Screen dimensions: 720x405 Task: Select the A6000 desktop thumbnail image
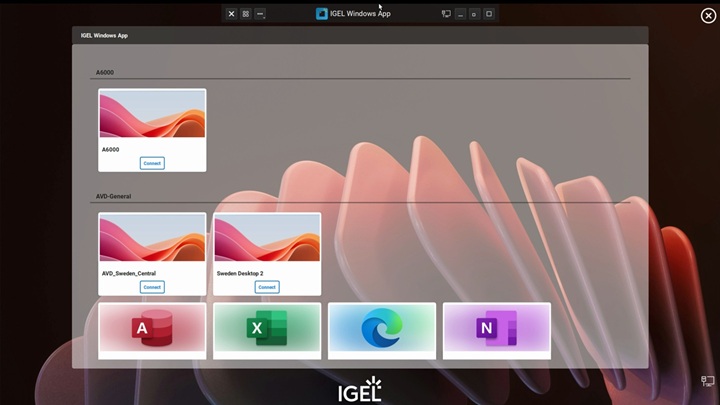pyautogui.click(x=152, y=114)
